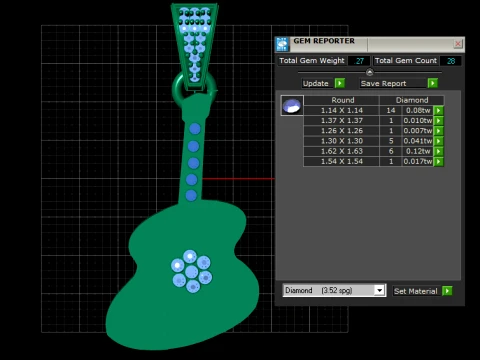Select the center gem of the guitar flower cluster

[192, 272]
